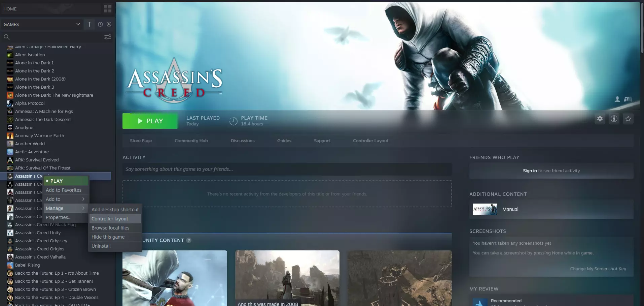Click the controller support icon on banner
The height and width of the screenshot is (306, 644).
(x=628, y=99)
